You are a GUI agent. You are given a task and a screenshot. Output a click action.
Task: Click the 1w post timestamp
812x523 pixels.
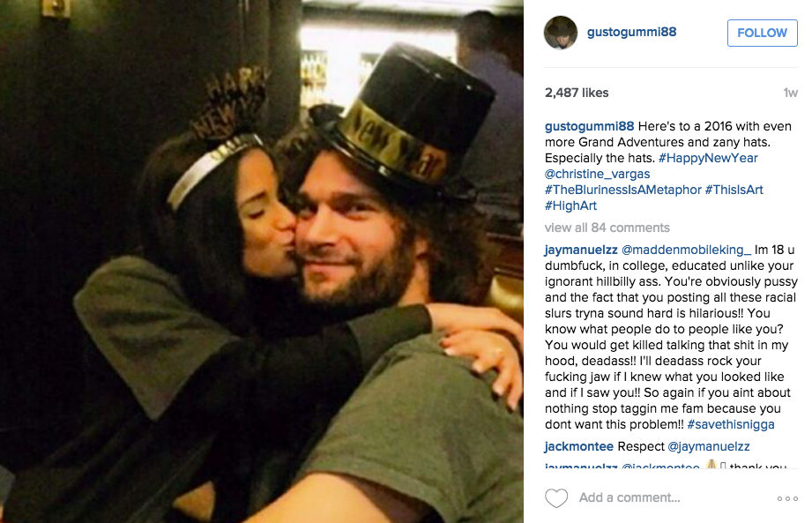(790, 93)
